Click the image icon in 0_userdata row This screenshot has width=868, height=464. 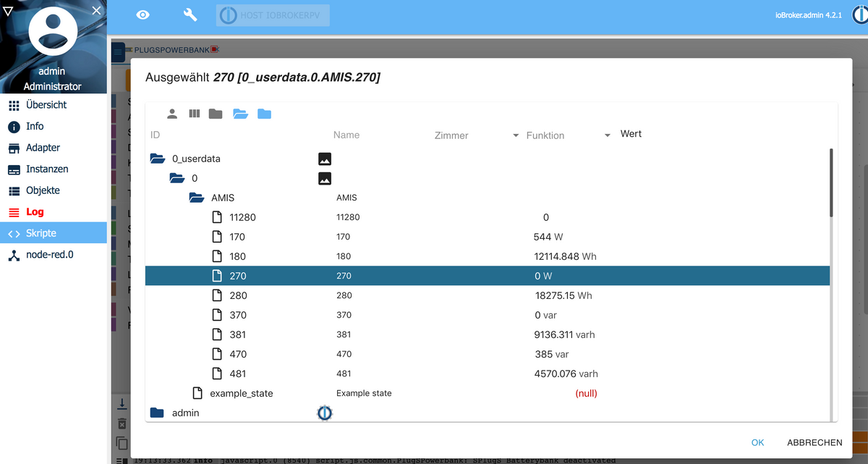pyautogui.click(x=325, y=159)
